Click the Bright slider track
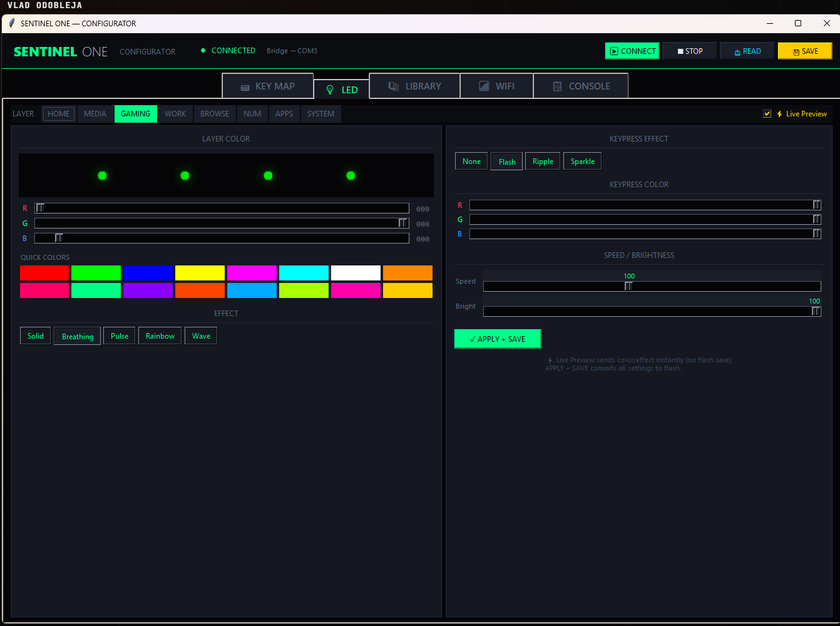Viewport: 840px width, 626px height. tap(652, 311)
